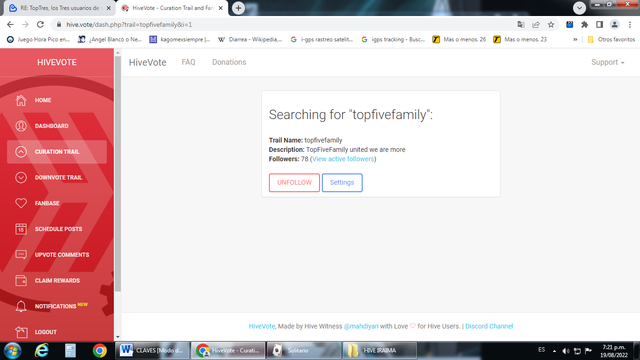Select Curation Trail in the sidebar

tap(57, 152)
